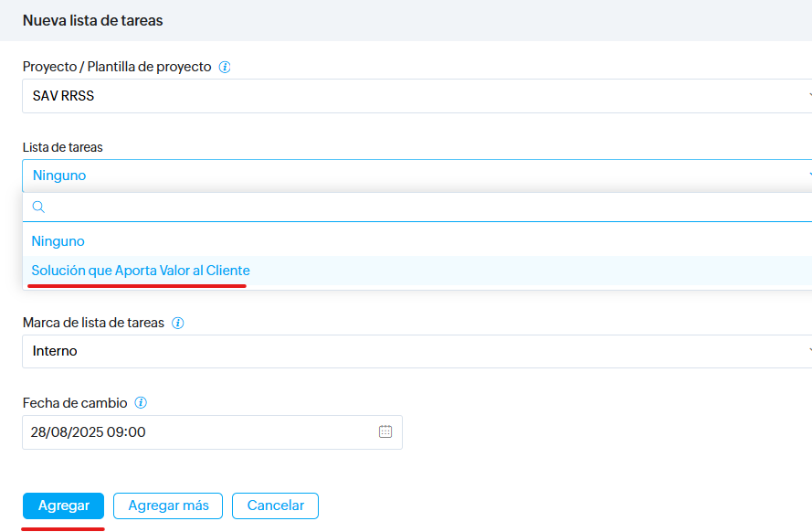Click the Agregar más button
The width and height of the screenshot is (812, 532).
click(168, 505)
